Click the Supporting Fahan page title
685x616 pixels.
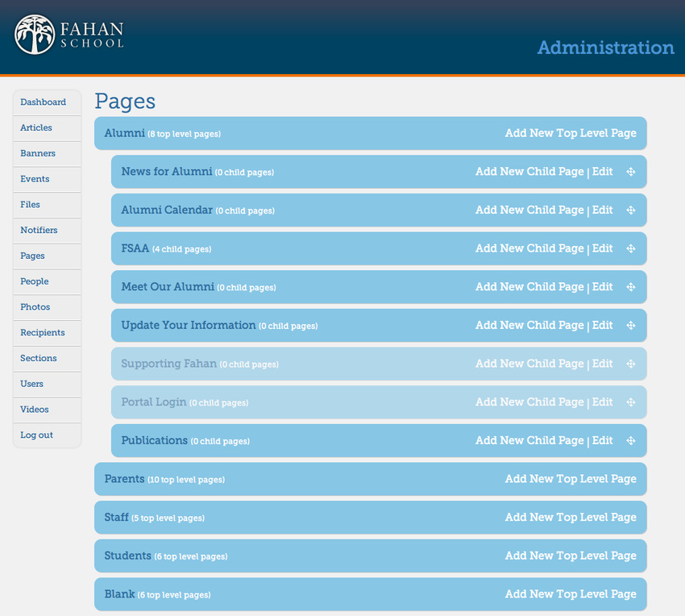pyautogui.click(x=168, y=364)
